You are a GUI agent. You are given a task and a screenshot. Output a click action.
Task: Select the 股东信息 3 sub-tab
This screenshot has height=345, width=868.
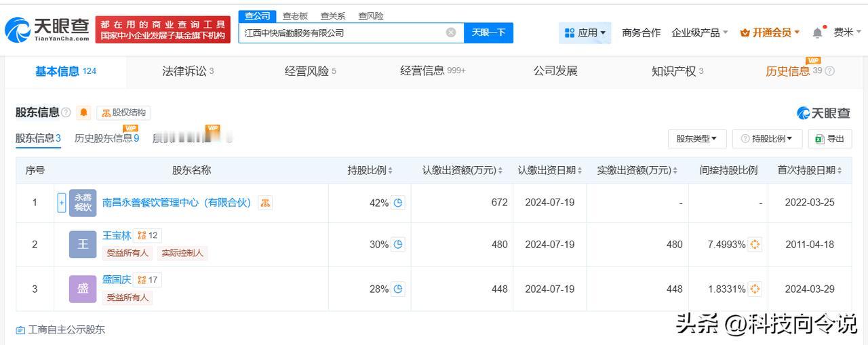click(38, 138)
